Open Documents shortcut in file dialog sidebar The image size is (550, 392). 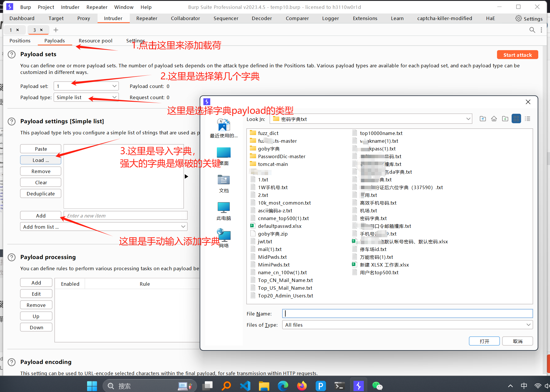(224, 184)
